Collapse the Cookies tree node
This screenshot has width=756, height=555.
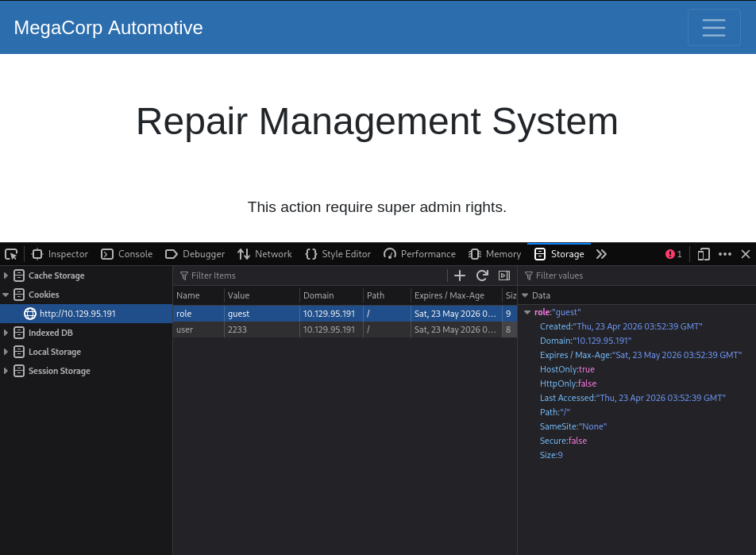point(6,295)
